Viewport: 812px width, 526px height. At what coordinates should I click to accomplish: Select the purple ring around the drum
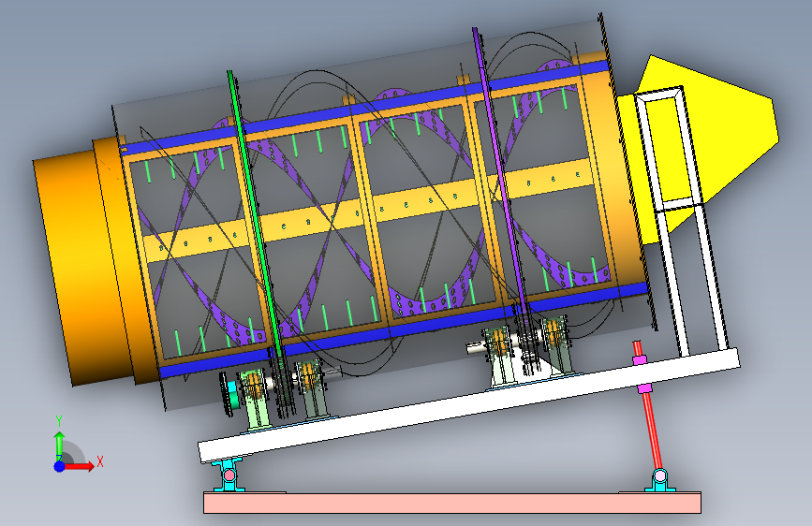[x=500, y=166]
